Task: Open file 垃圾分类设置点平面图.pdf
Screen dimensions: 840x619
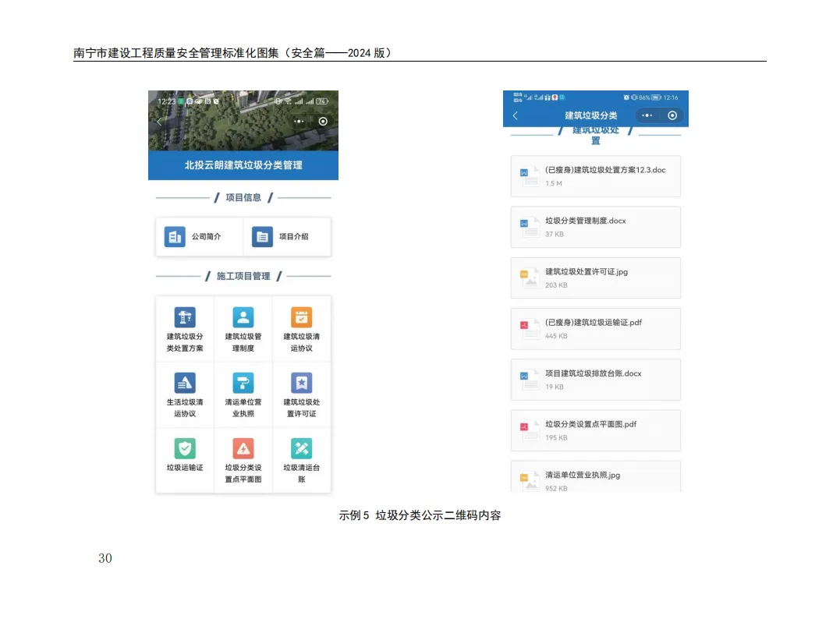Action: pos(596,430)
